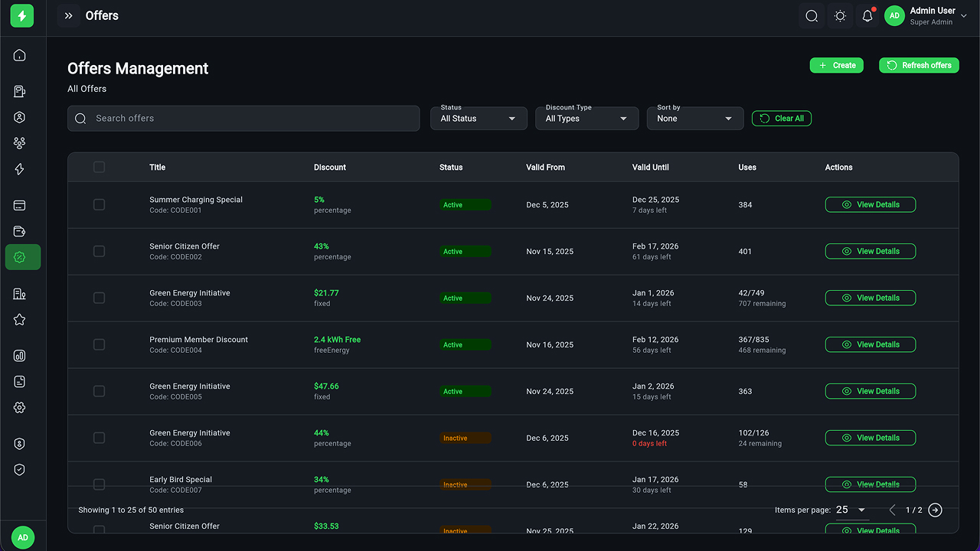
Task: Open the Sort by dropdown
Action: pos(694,119)
